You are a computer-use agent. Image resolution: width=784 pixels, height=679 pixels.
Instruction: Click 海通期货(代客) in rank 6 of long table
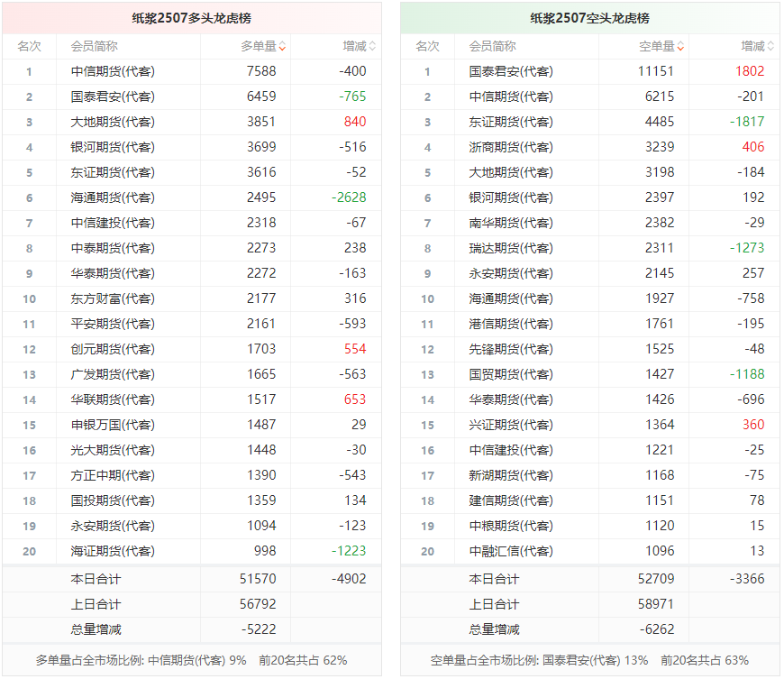113,197
